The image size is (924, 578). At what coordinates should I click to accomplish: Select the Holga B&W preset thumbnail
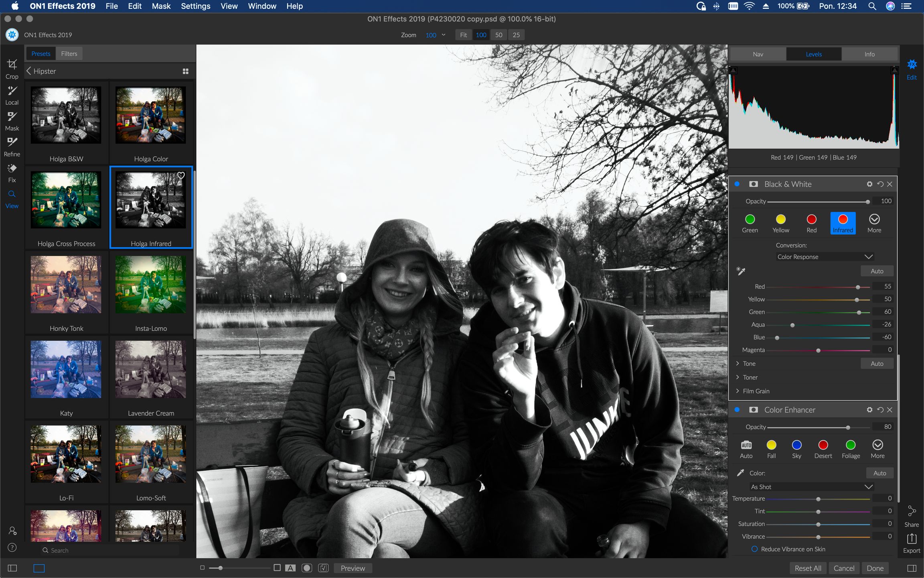(65, 115)
